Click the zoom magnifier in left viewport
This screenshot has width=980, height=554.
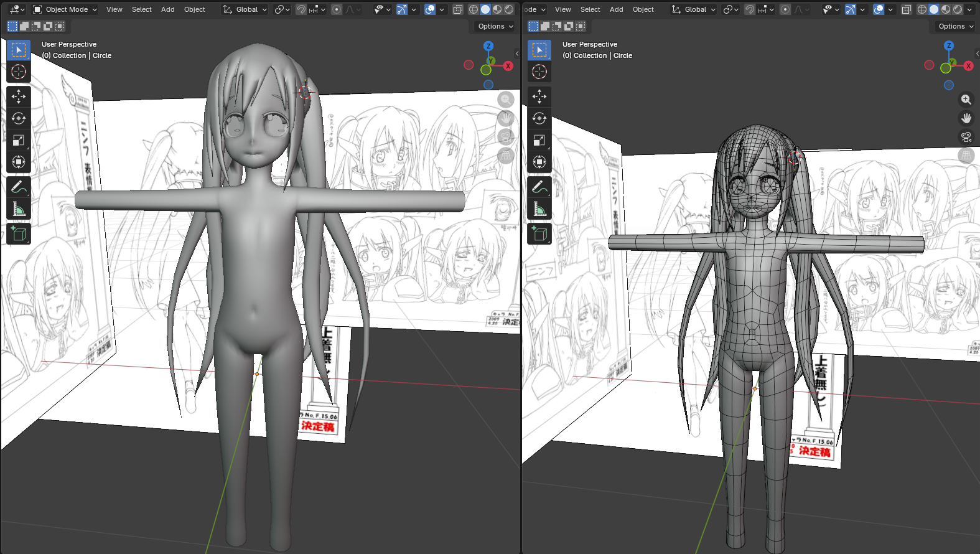point(506,100)
